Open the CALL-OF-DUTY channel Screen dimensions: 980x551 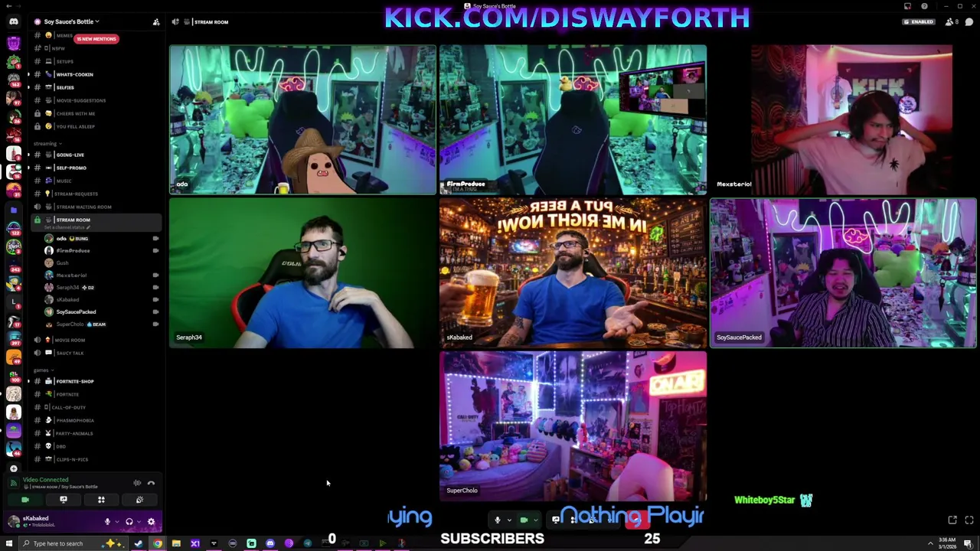click(x=96, y=407)
